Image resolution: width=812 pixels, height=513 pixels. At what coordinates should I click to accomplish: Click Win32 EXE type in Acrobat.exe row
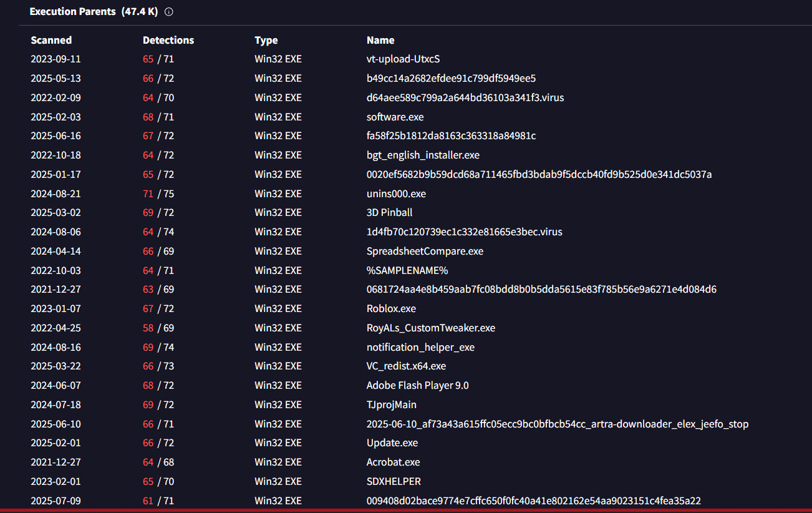point(278,462)
